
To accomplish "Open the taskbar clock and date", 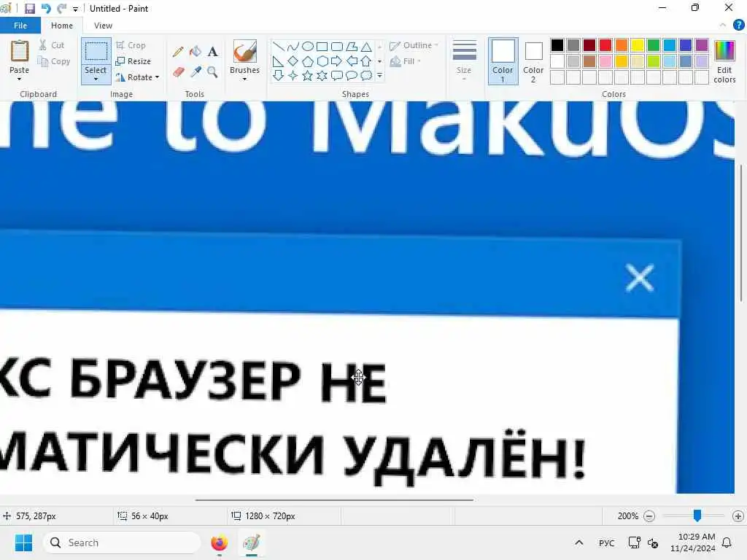I will [693, 542].
